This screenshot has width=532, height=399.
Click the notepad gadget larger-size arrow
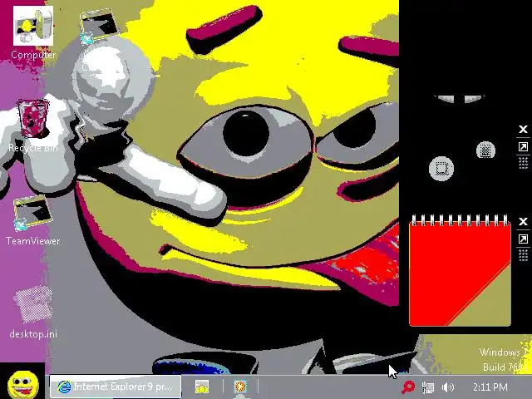click(523, 239)
